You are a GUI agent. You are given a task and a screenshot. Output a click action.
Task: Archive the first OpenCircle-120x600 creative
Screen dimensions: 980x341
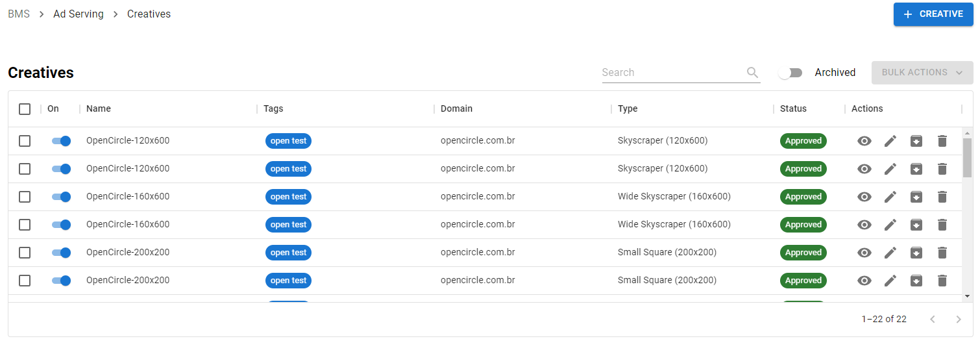[x=916, y=141]
